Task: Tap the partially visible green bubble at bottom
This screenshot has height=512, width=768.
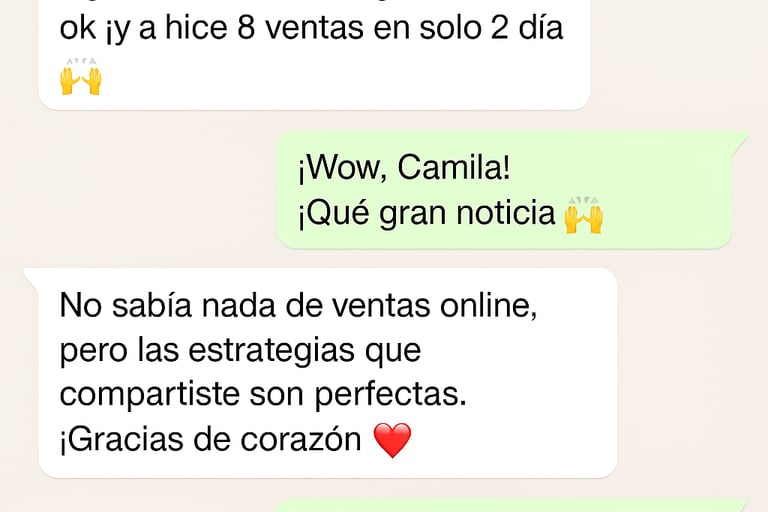Action: click(512, 506)
